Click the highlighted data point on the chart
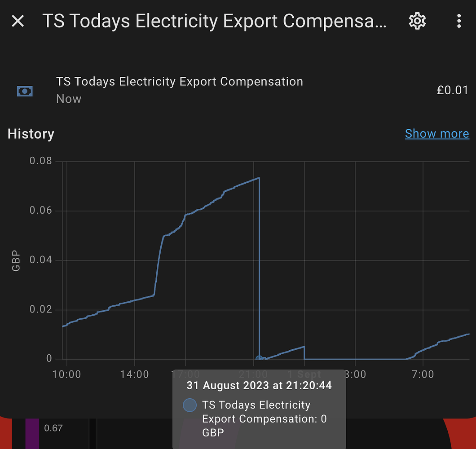 point(259,358)
